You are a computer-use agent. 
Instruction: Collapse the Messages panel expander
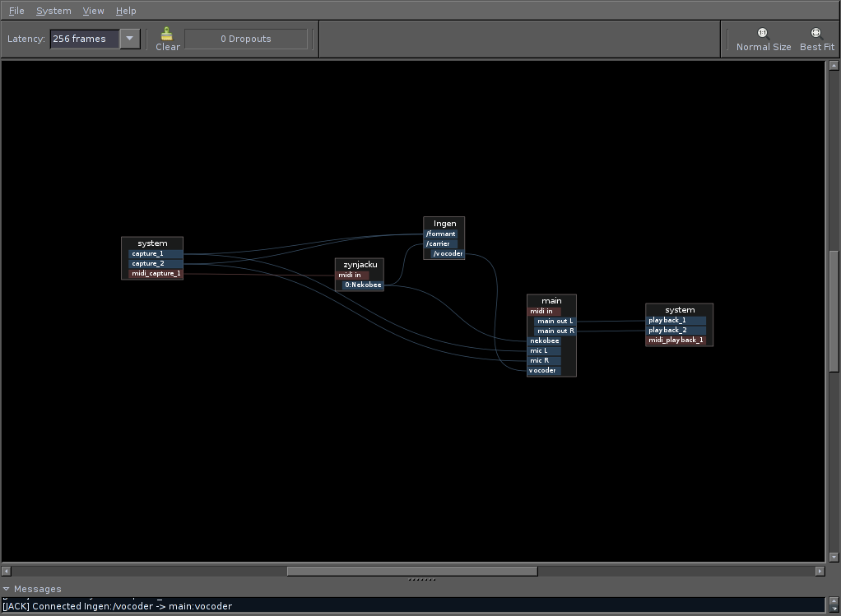click(7, 589)
